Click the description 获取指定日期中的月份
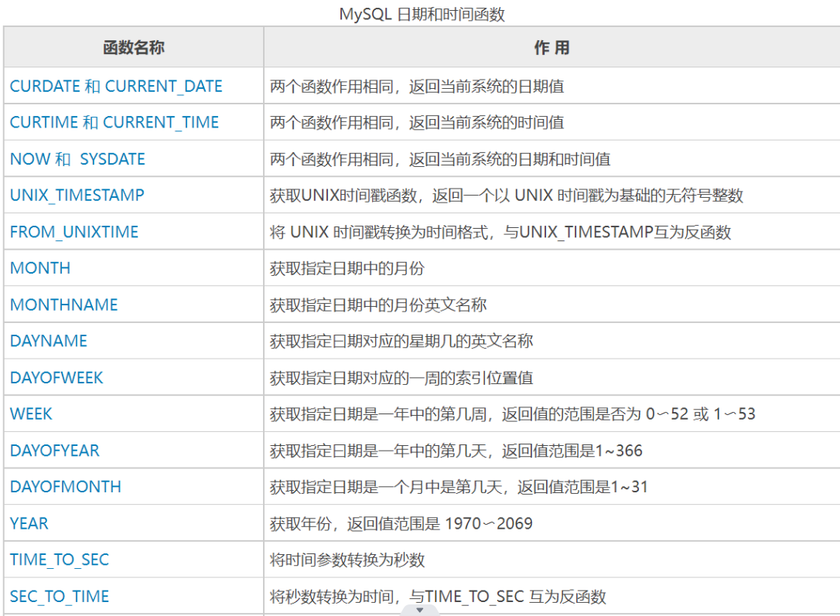The width and height of the screenshot is (840, 616). [347, 268]
